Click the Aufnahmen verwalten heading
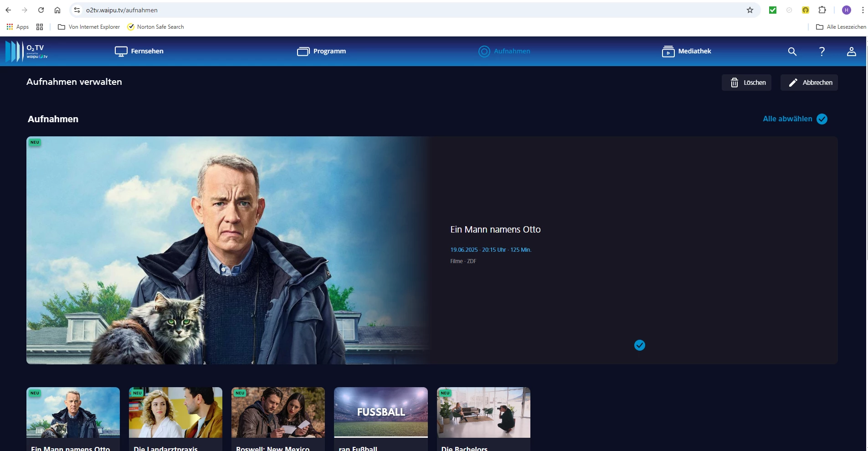The height and width of the screenshot is (451, 868). pos(74,82)
